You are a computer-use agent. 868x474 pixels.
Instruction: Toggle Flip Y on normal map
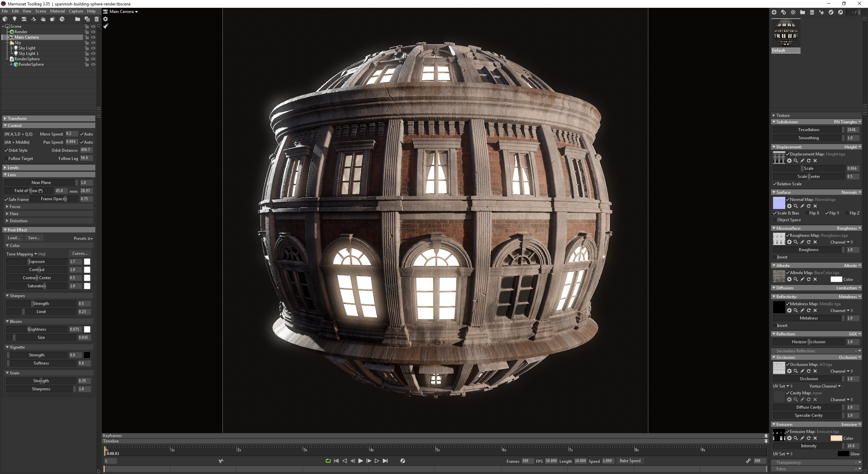click(x=827, y=213)
